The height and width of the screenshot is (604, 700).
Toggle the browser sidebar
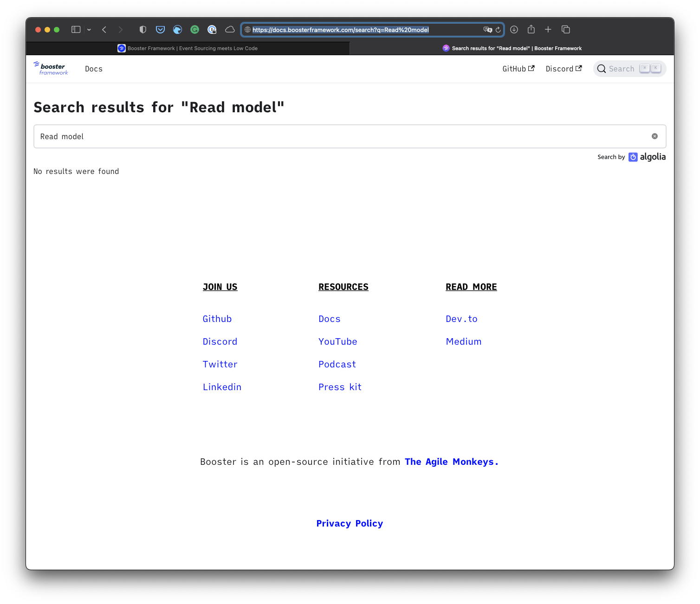tap(75, 29)
